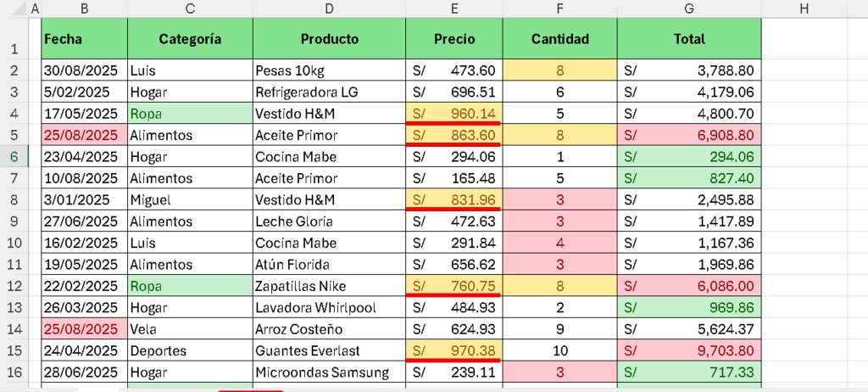Click quantity cell with value 10
868x392 pixels.
pos(560,351)
